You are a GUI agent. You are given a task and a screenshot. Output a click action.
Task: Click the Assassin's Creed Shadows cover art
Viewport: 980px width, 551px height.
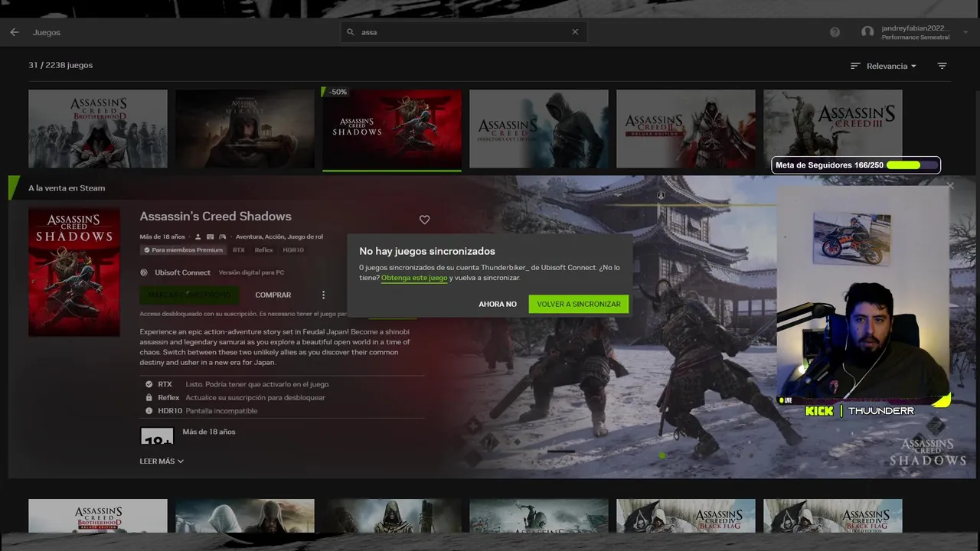74,272
